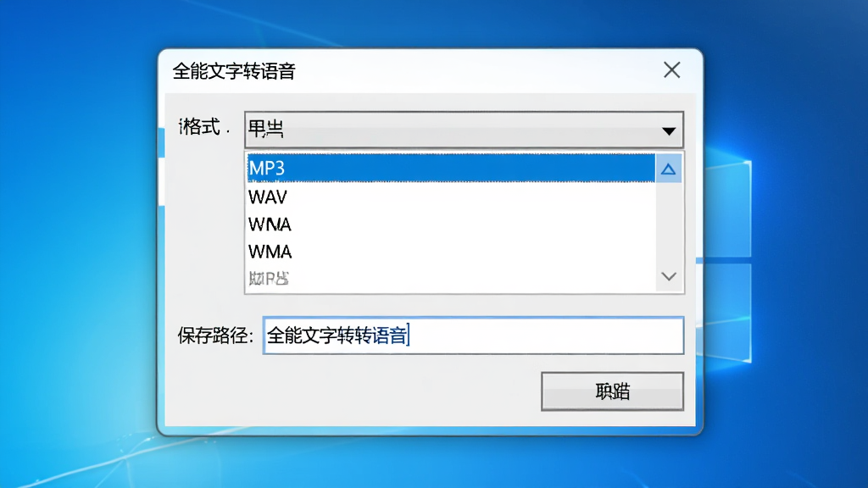
Task: Click the scroll-down chevron of format list
Action: coord(669,277)
